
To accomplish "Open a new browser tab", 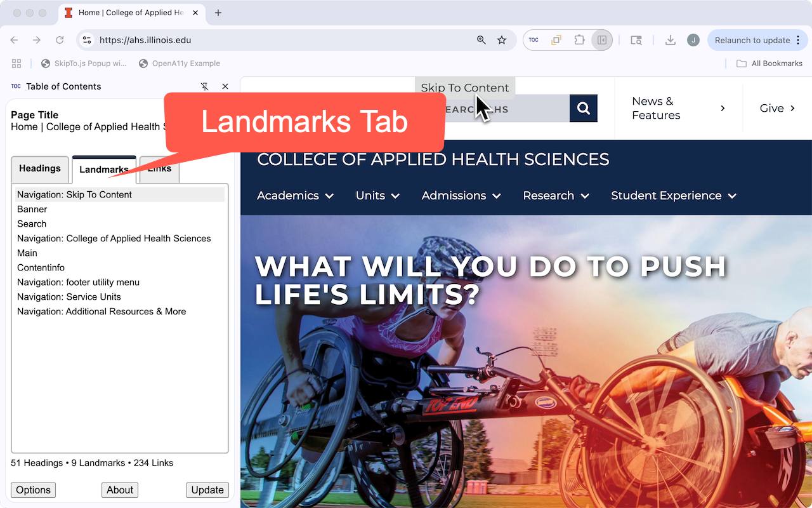I will (218, 13).
